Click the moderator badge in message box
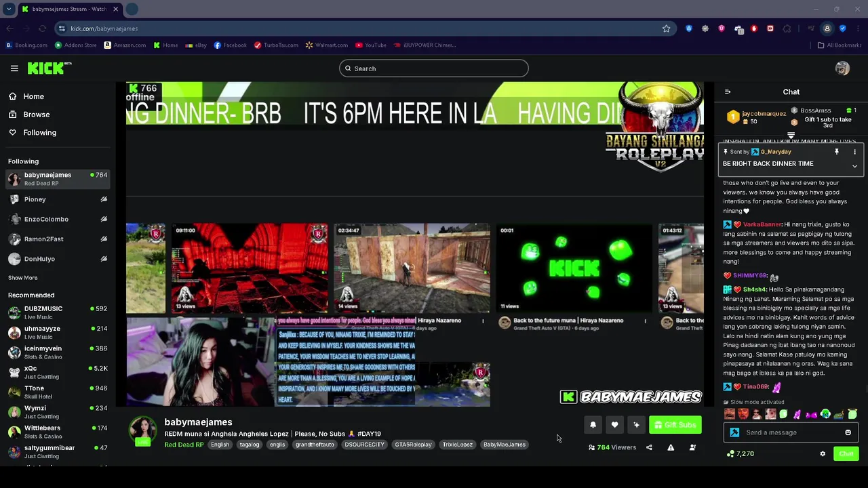Viewport: 868px width, 488px height. tap(734, 432)
